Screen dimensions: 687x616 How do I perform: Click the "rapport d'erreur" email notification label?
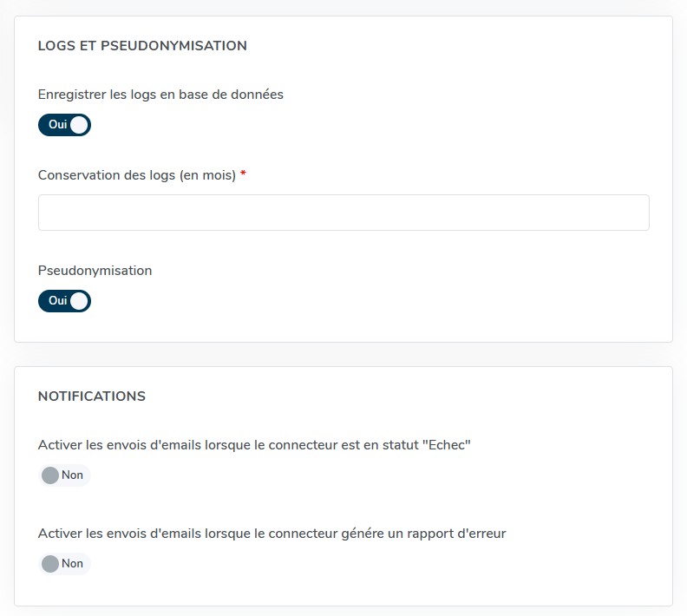pyautogui.click(x=272, y=534)
